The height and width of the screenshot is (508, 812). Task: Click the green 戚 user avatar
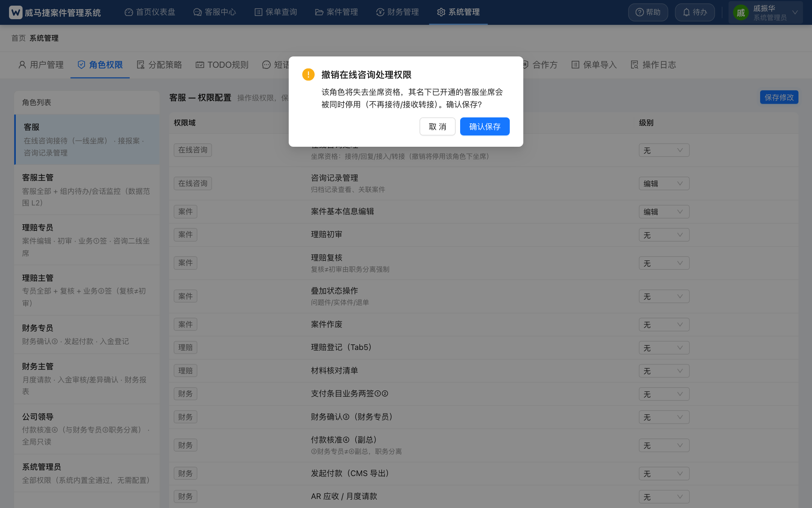click(x=741, y=13)
